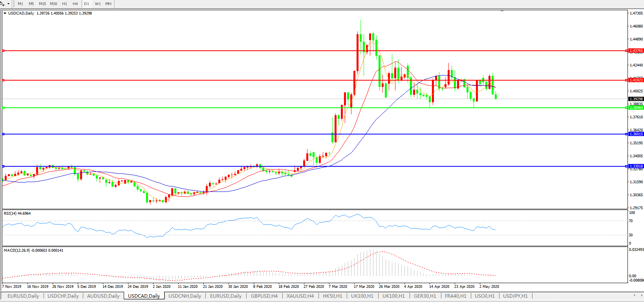Switch to the XAUUSD,H4 chart tab
This screenshot has width=644, height=302.
pos(300,296)
